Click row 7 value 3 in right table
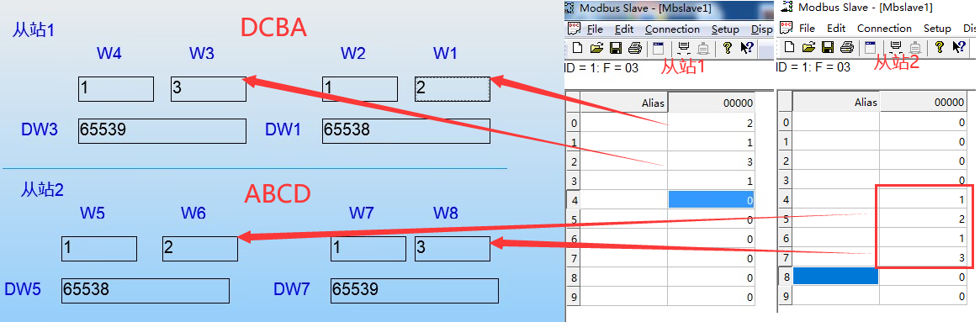This screenshot has height=322, width=980. coord(926,257)
